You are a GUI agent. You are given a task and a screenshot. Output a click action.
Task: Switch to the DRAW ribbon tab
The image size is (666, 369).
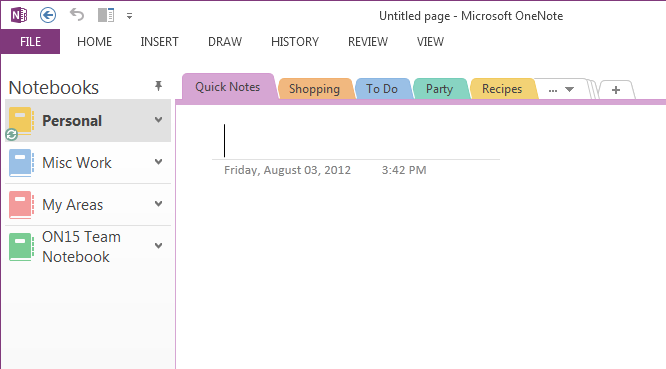(x=225, y=42)
